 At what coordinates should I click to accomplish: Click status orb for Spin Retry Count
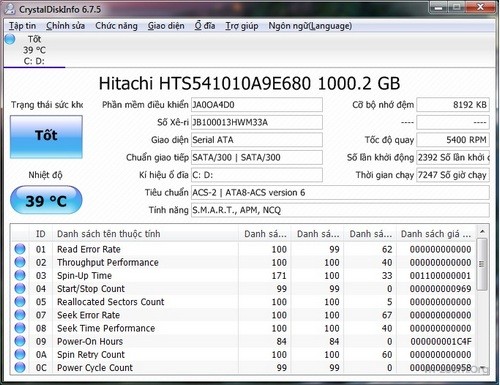point(20,354)
